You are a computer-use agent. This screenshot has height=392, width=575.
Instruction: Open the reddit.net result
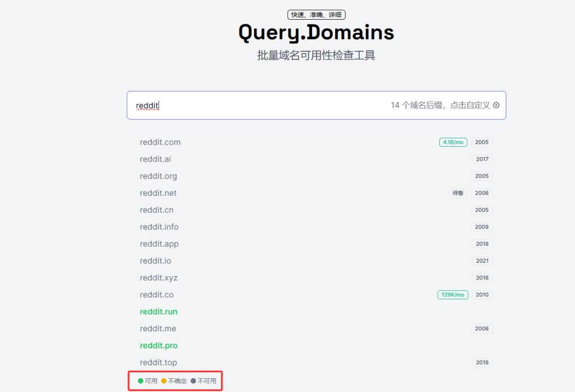(158, 193)
